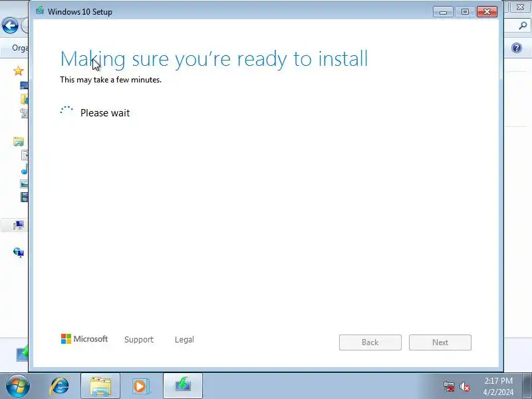Click the 'Please wait' status text
This screenshot has height=399, width=532.
(x=105, y=112)
